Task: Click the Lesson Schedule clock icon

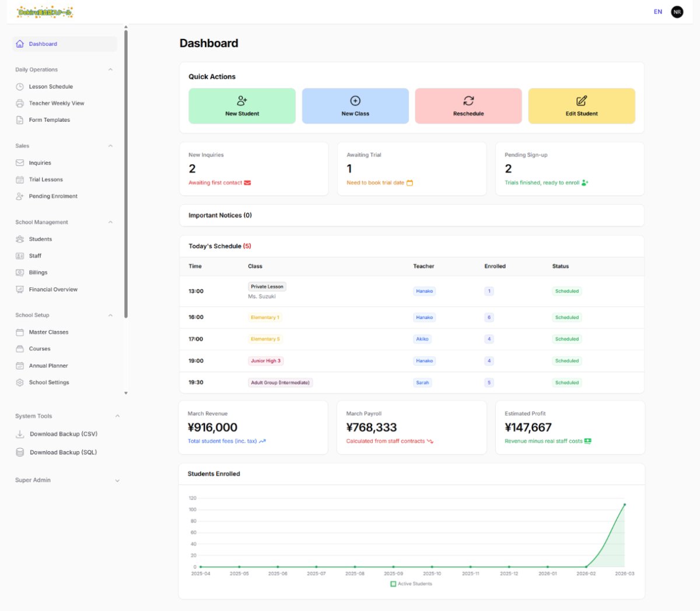Action: click(20, 87)
